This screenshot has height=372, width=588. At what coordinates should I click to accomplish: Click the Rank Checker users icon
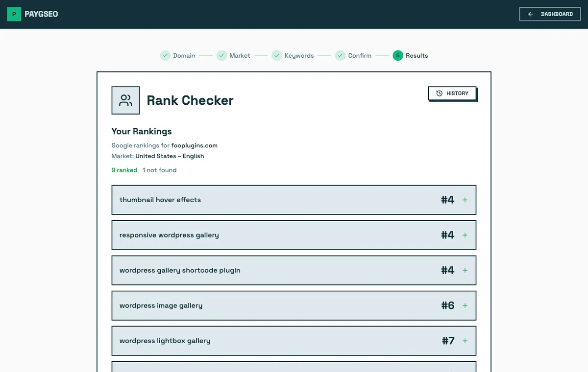coord(125,100)
